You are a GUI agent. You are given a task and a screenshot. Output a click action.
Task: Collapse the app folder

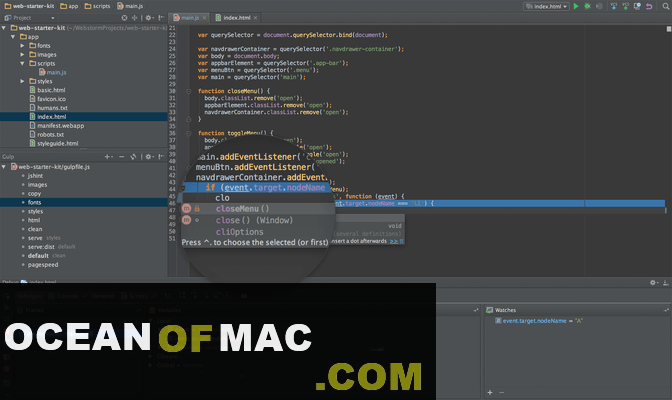(x=13, y=37)
